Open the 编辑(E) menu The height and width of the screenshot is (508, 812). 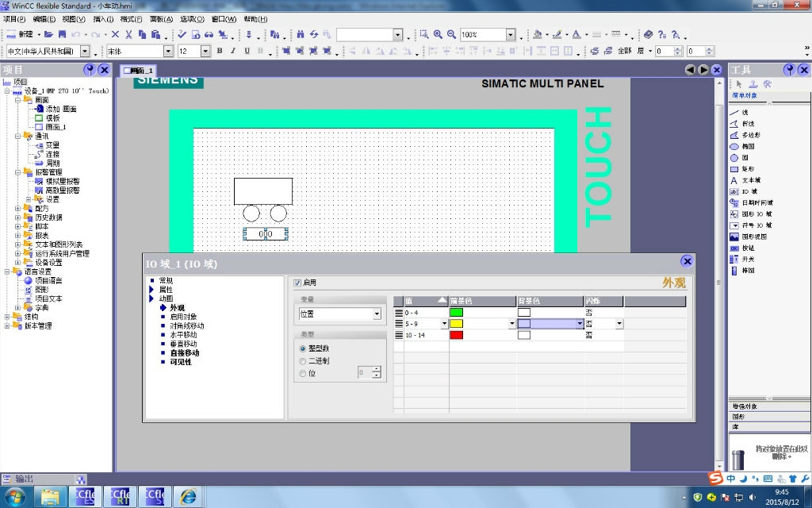[x=44, y=19]
